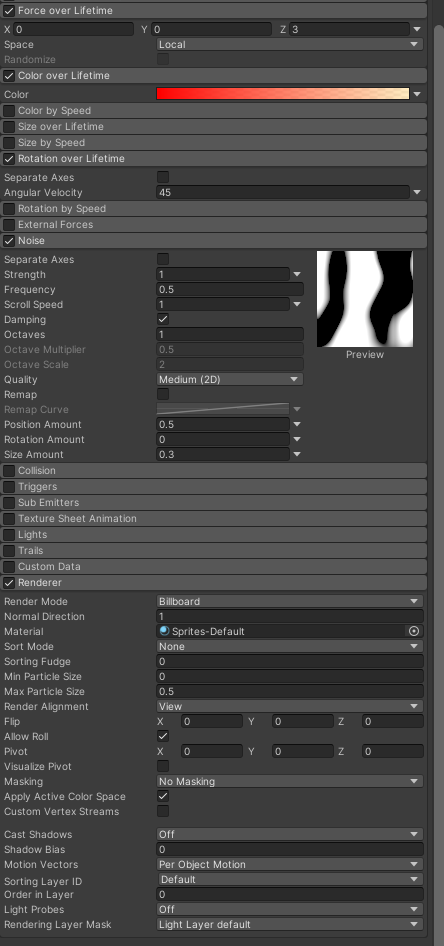Open the Angular Velocity mode dropdown arrow
The height and width of the screenshot is (946, 444).
417,192
